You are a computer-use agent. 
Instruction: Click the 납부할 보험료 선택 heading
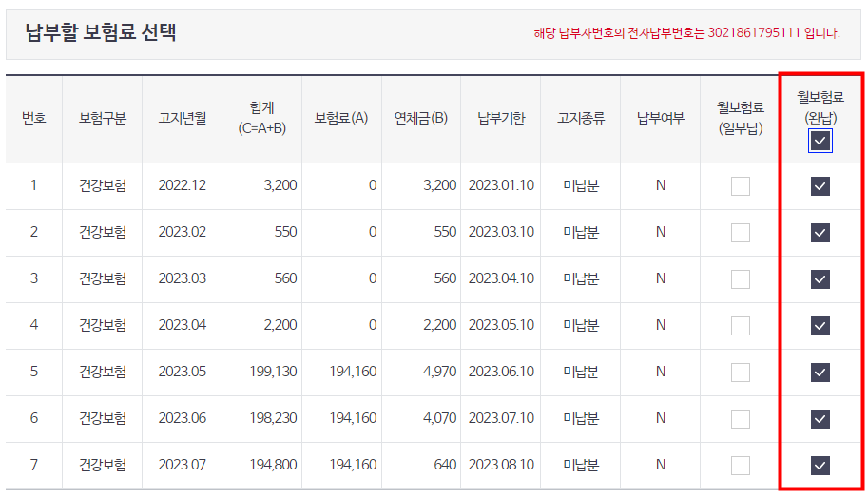[101, 32]
